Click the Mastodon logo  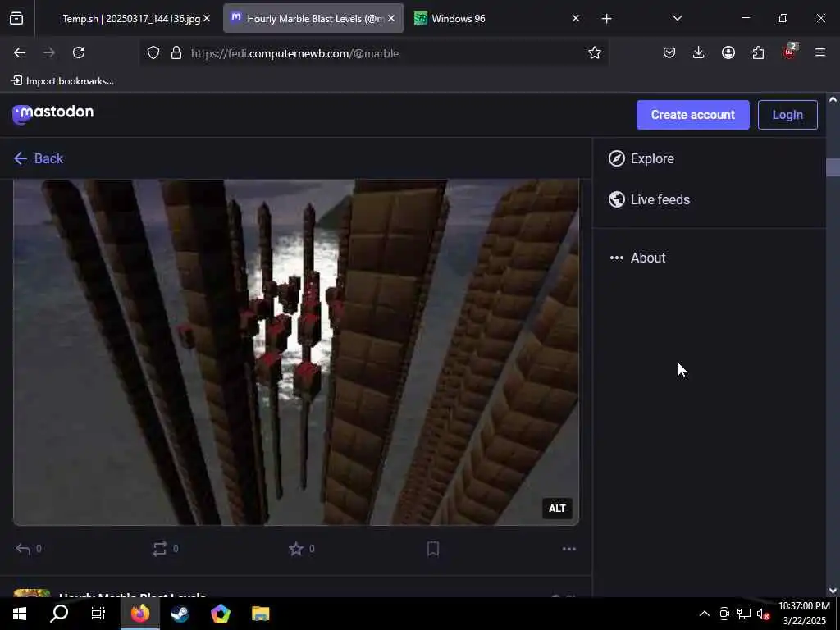[53, 113]
